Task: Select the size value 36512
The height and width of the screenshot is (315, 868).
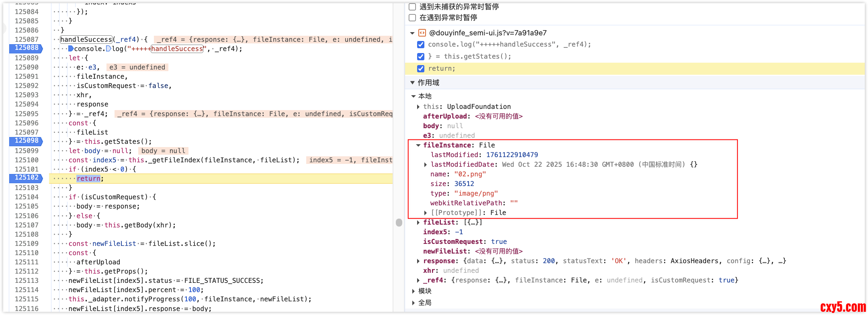Action: tap(464, 184)
